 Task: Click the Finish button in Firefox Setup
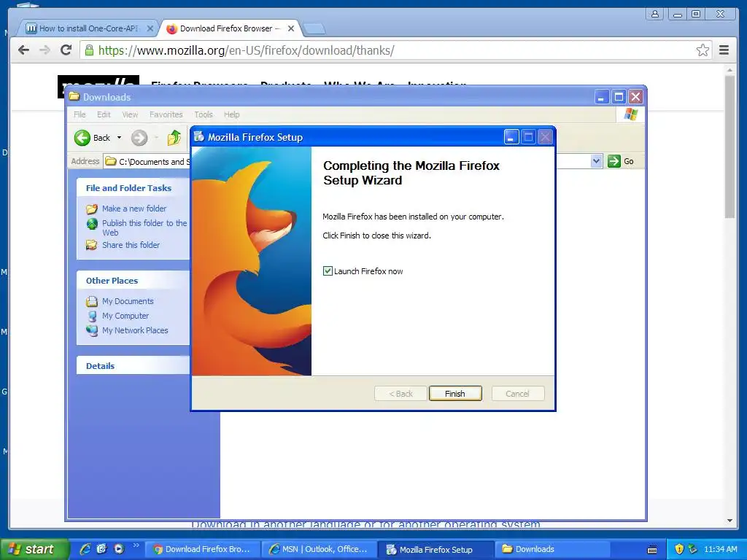455,393
